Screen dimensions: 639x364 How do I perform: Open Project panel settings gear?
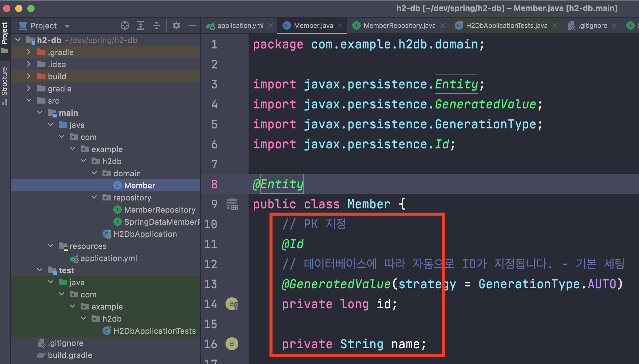click(176, 26)
